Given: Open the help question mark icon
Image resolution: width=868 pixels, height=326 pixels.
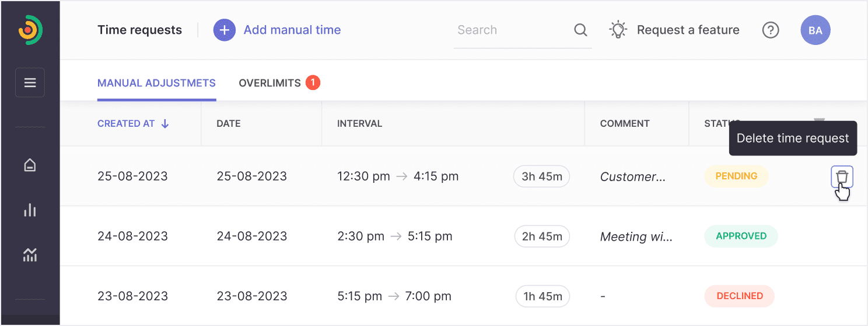Looking at the screenshot, I should pos(771,30).
